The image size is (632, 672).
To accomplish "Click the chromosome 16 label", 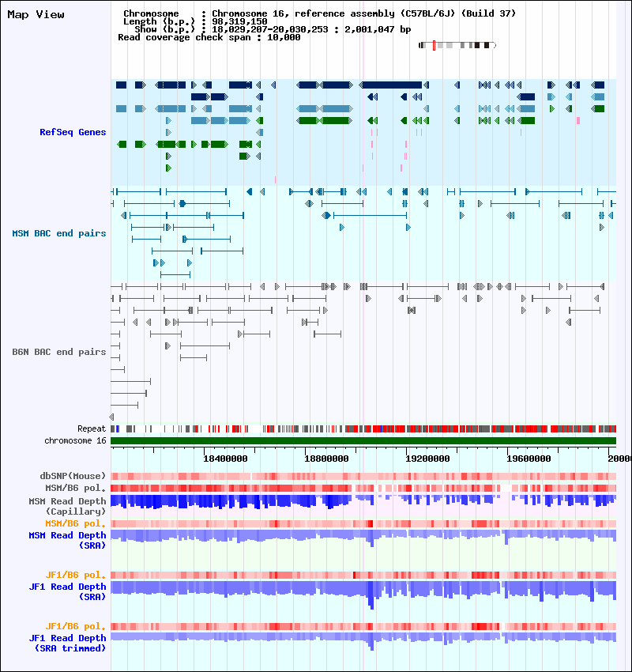I will pyautogui.click(x=75, y=440).
